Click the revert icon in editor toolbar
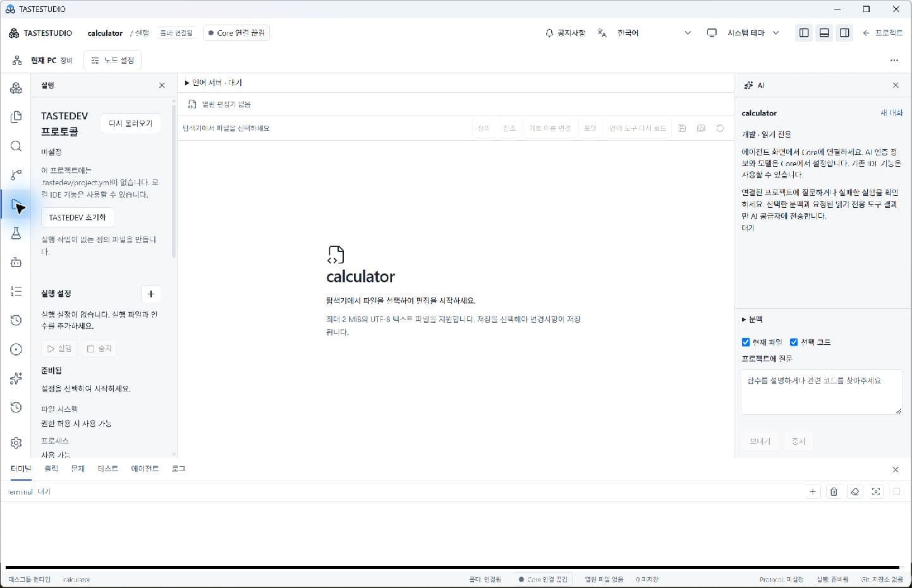This screenshot has width=912, height=588. [720, 128]
